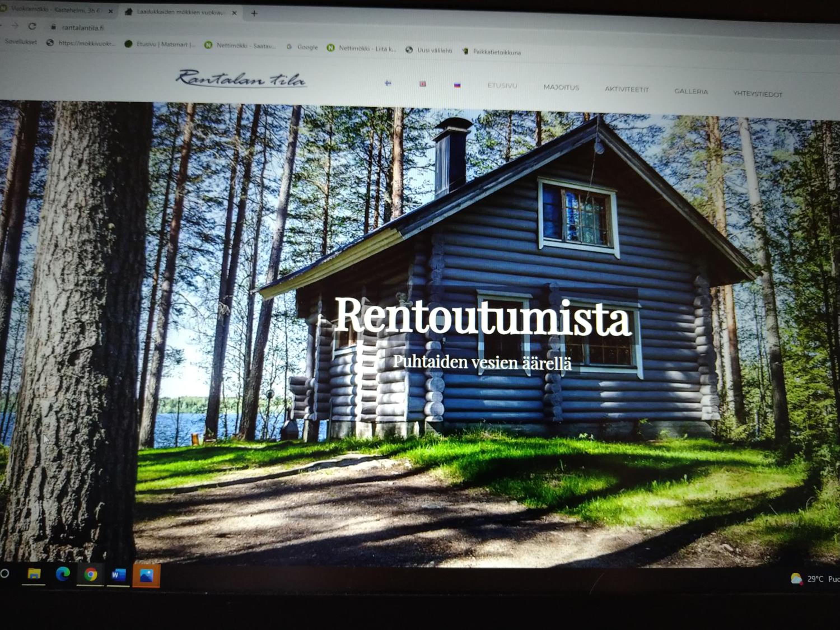Image resolution: width=840 pixels, height=630 pixels.
Task: Open the GALLERIA menu item
Action: pos(691,92)
